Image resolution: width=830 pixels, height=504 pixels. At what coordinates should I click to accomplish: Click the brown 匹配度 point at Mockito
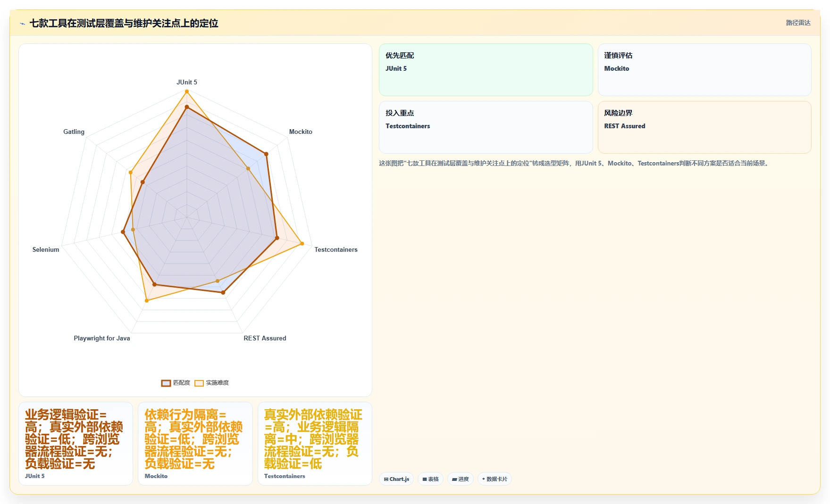point(266,154)
